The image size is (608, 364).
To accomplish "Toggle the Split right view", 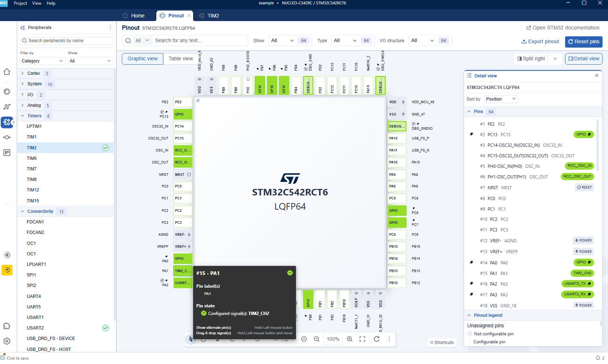I will tap(531, 58).
